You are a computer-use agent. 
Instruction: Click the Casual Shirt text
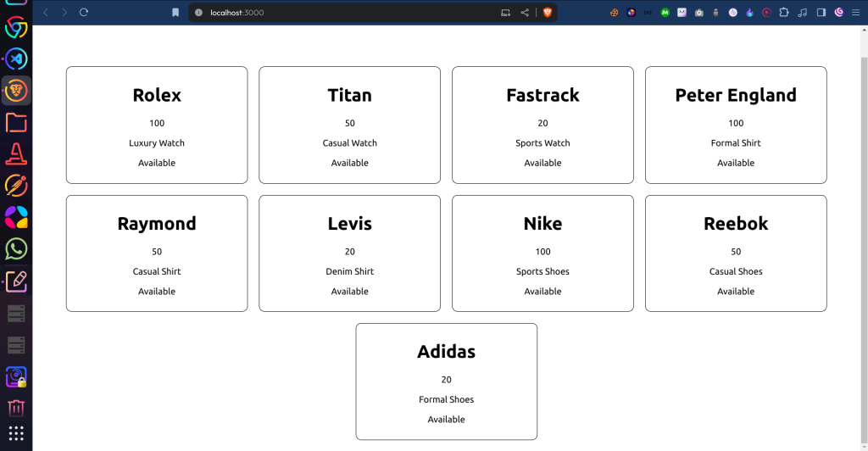point(157,271)
